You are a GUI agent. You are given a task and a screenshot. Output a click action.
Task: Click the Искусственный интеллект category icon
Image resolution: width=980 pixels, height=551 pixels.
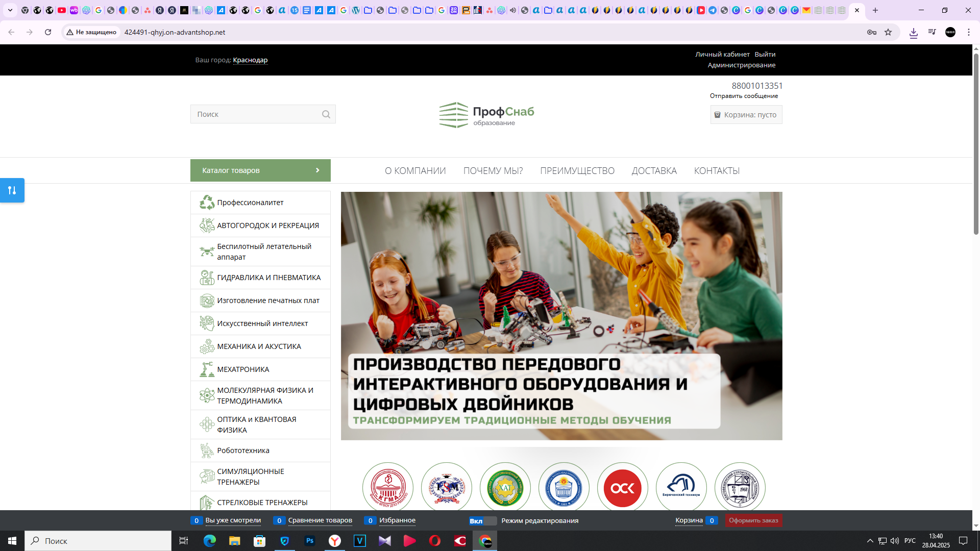[207, 323]
